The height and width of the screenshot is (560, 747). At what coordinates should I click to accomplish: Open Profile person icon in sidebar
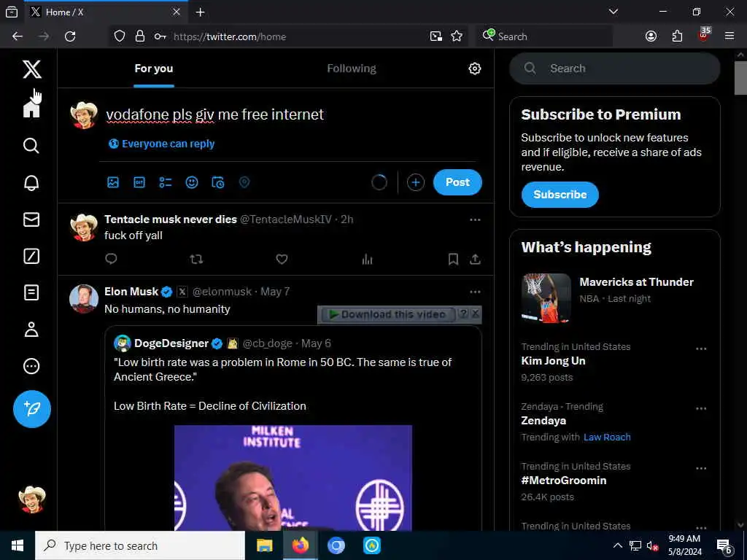pos(31,329)
